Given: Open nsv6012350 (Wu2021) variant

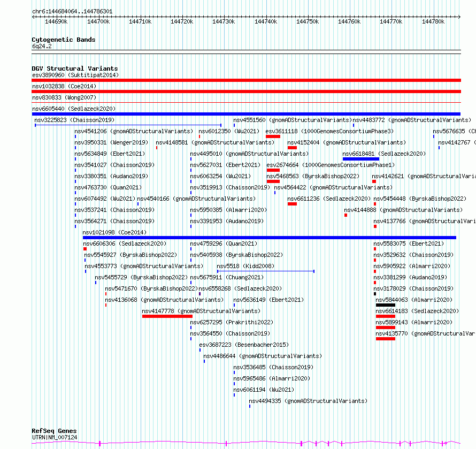Looking at the screenshot, I should tap(229, 131).
